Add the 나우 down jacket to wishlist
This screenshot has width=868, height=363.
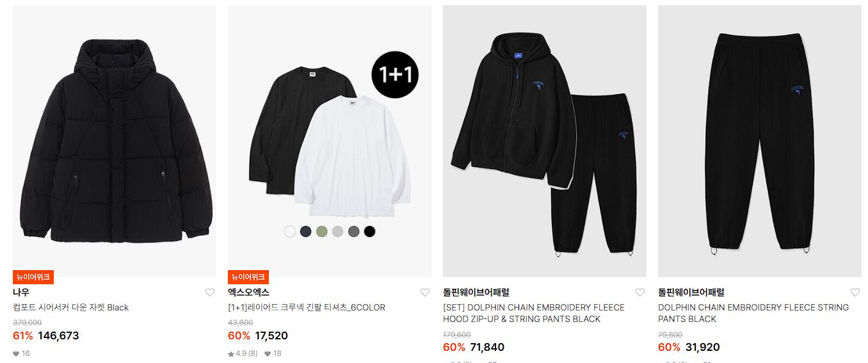[210, 293]
